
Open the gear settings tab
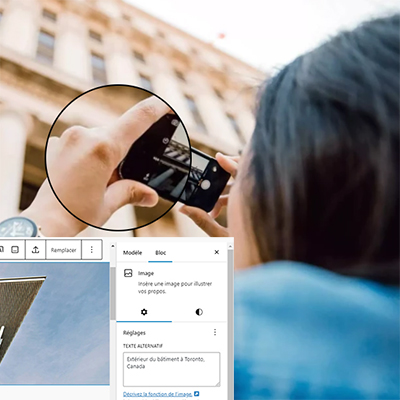[144, 312]
